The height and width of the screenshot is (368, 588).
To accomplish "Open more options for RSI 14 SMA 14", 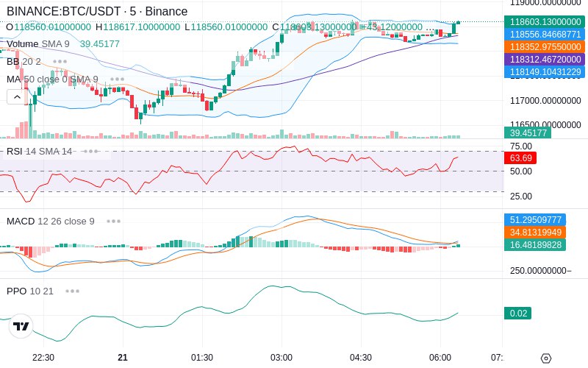I will click(x=90, y=152).
